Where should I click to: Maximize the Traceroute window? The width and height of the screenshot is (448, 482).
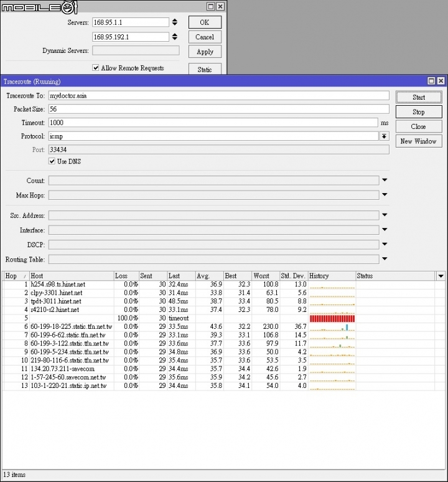[431, 81]
